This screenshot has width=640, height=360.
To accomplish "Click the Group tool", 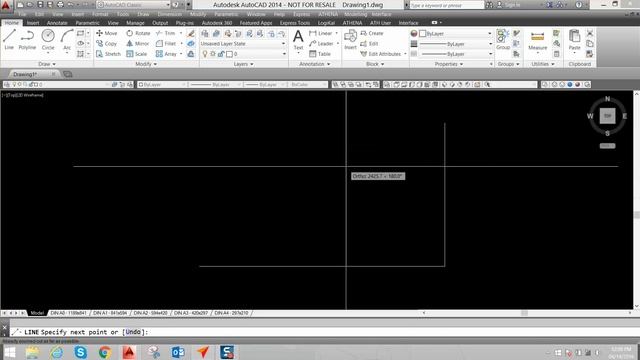I will click(x=503, y=40).
